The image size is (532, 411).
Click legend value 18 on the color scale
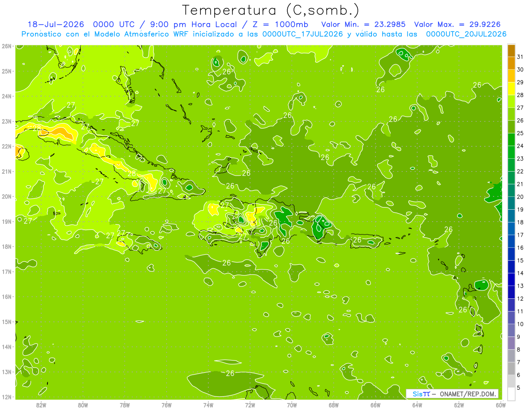click(x=520, y=222)
